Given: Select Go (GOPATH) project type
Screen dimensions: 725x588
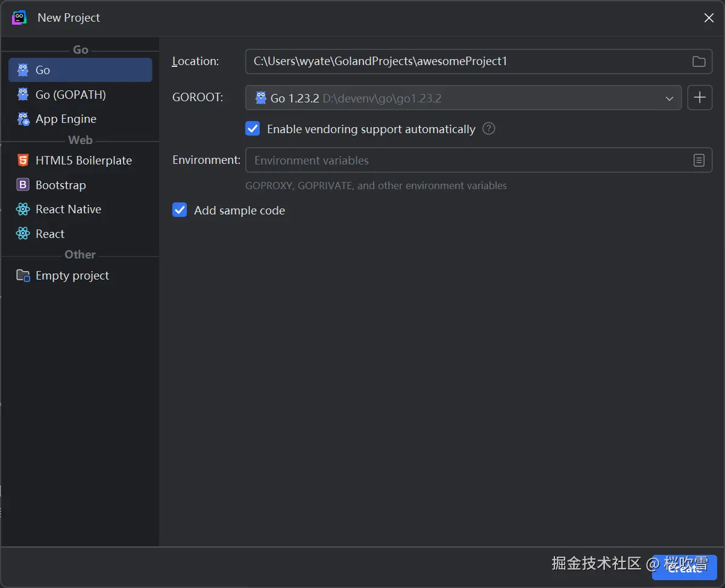Looking at the screenshot, I should coord(80,95).
